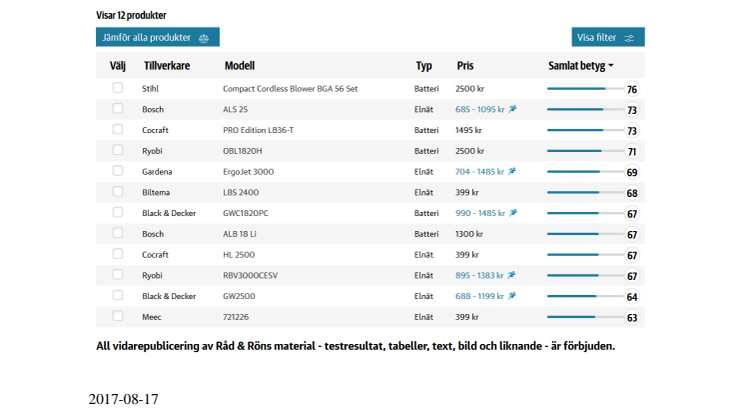Tick the Cocraft PRO Edition LB36-T checkbox
This screenshot has height=419, width=746.
click(x=118, y=129)
